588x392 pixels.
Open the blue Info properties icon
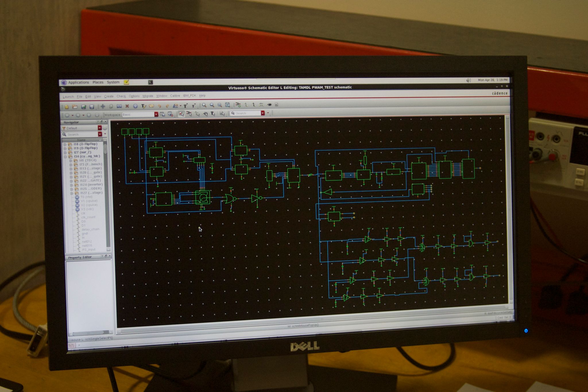click(x=135, y=106)
